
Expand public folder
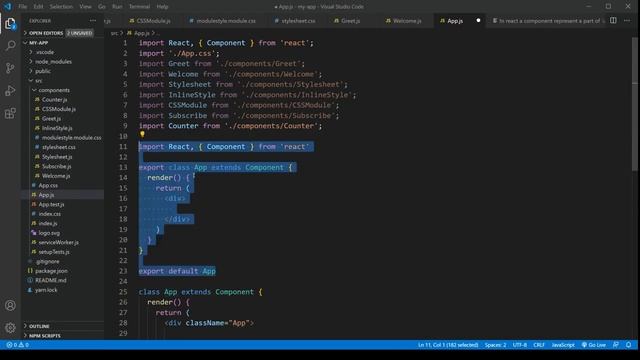62,71
